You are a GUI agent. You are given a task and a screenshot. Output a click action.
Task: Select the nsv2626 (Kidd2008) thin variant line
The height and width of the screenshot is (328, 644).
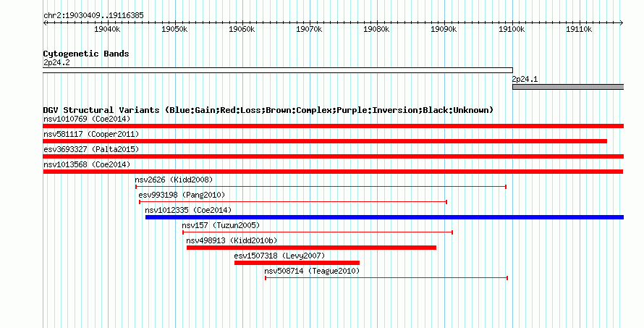click(321, 187)
